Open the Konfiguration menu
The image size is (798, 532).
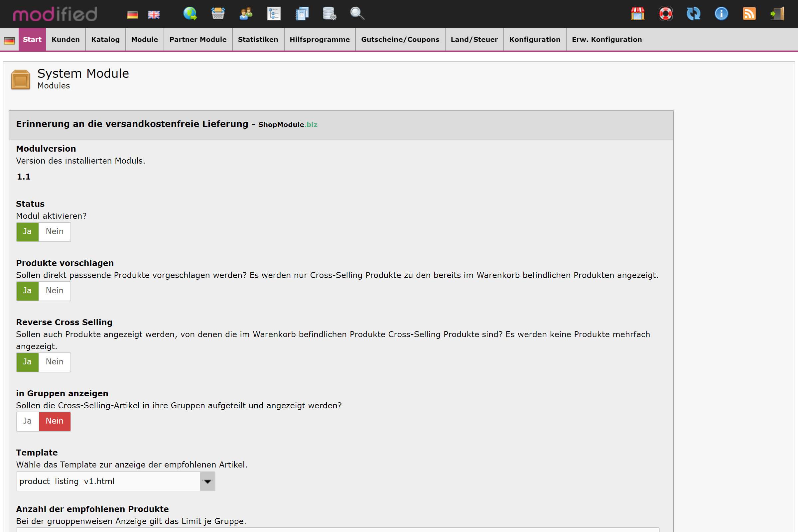535,39
